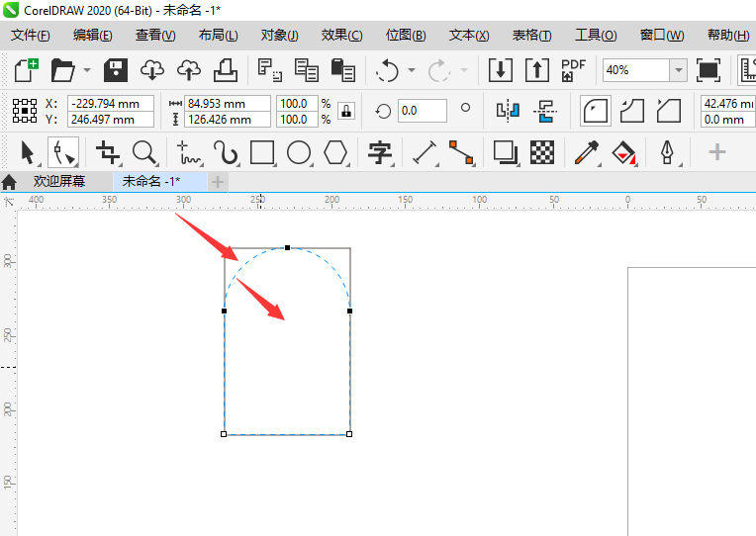Save the document with the floppy icon

tap(116, 70)
